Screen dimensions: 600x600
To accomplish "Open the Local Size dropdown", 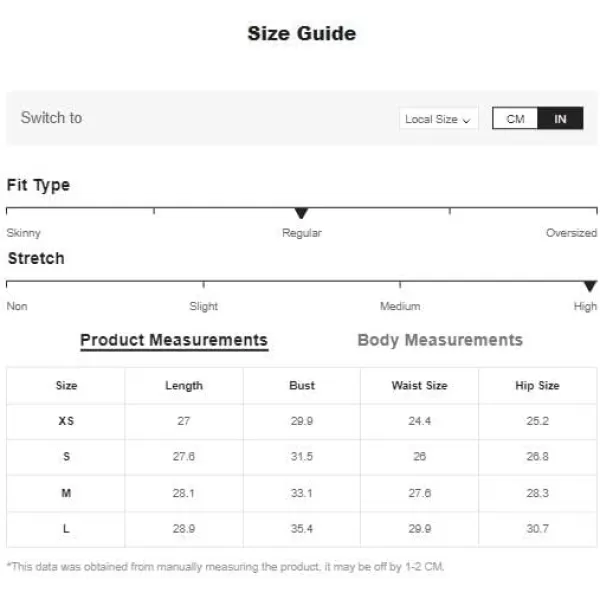I will click(x=438, y=119).
